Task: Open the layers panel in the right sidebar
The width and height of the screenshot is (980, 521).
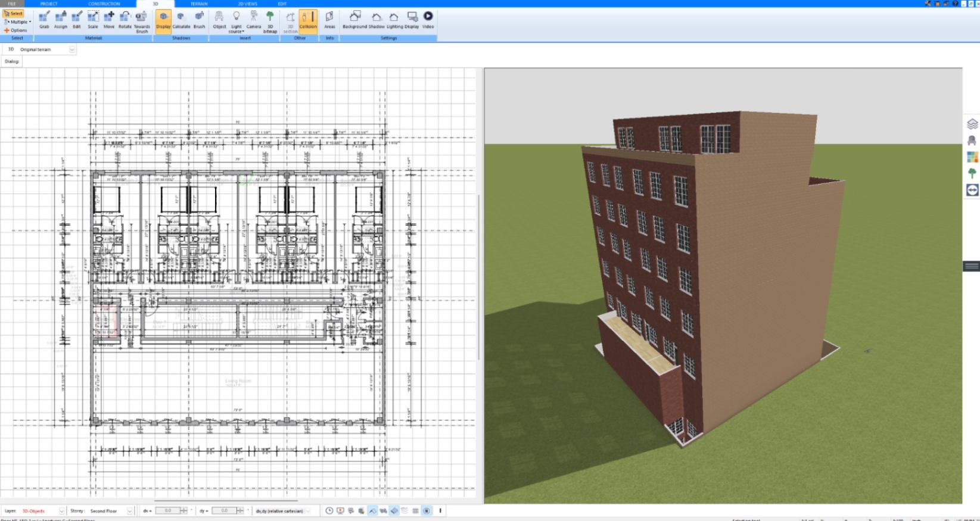Action: 972,124
